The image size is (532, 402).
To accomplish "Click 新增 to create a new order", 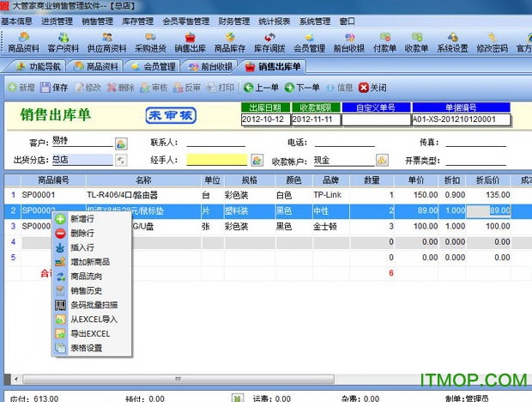I will (x=21, y=88).
